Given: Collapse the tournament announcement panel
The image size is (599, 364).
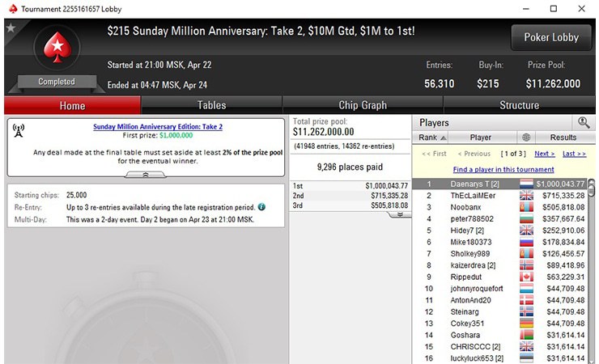Looking at the screenshot, I should point(146,174).
